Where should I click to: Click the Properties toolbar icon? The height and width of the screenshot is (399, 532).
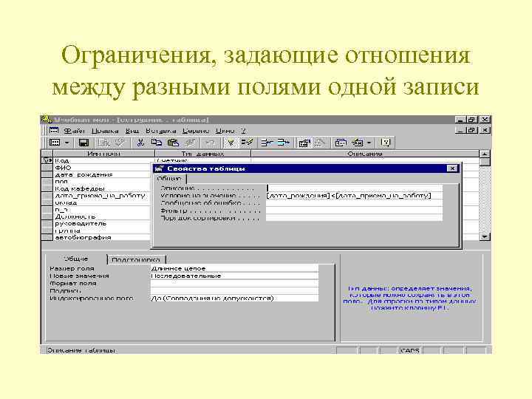tap(304, 143)
